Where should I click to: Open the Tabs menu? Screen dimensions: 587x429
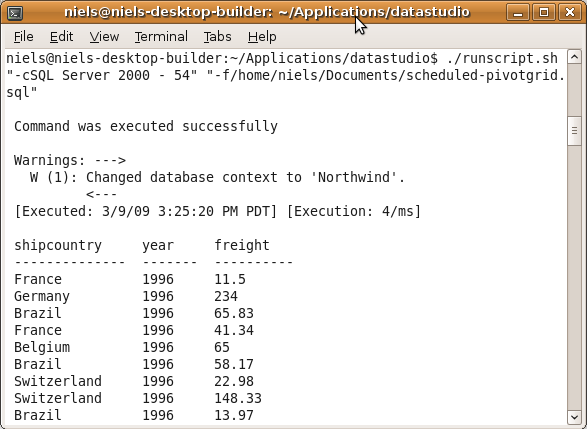(x=217, y=37)
